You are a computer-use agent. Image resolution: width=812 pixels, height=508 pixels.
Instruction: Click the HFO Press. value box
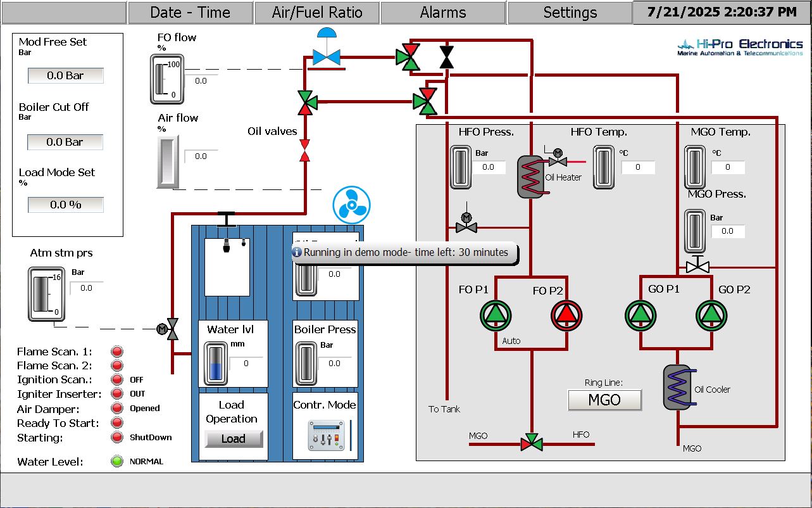click(x=488, y=167)
